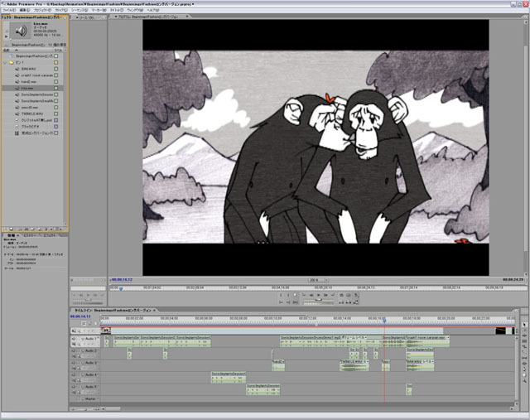Play the Kiss.wav preview thumbnail
Viewport: 530px width, 420px height.
point(6,36)
